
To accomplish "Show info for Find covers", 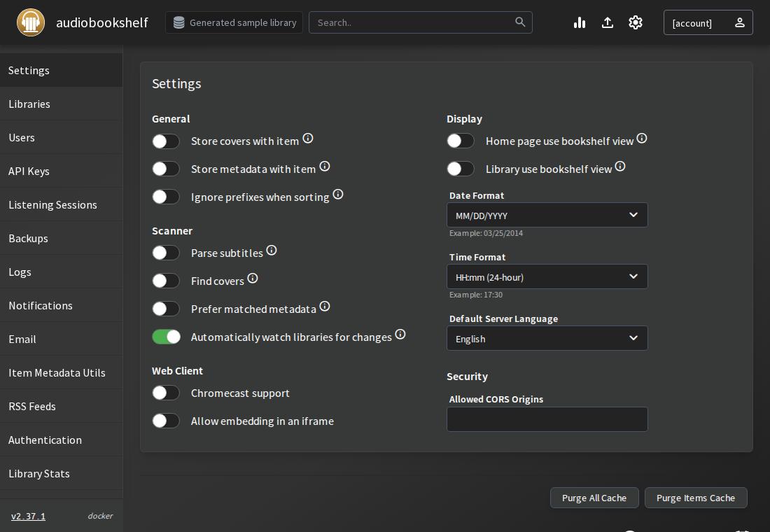I will [253, 279].
